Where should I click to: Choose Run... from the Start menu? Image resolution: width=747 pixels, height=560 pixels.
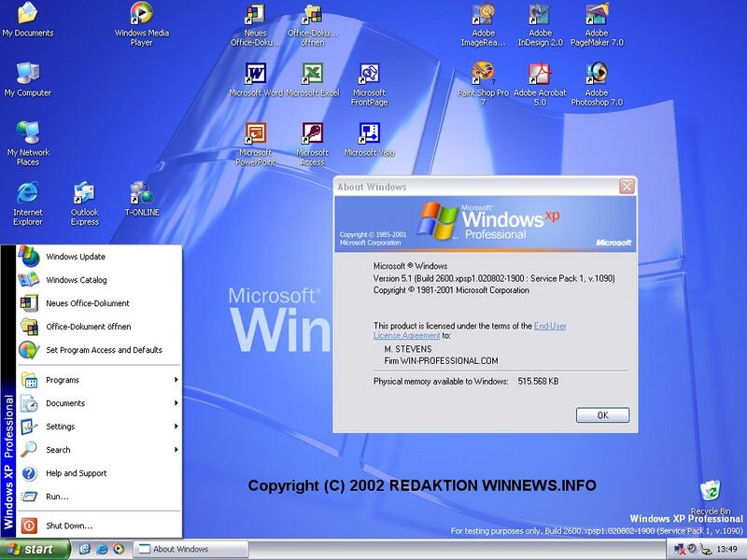click(x=57, y=497)
